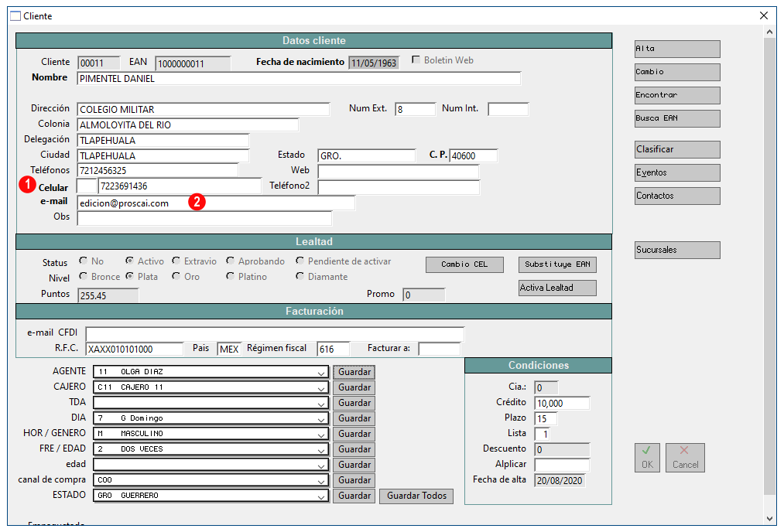Click Guardar next to HOR / GENERO
784x532 pixels.
click(x=354, y=434)
